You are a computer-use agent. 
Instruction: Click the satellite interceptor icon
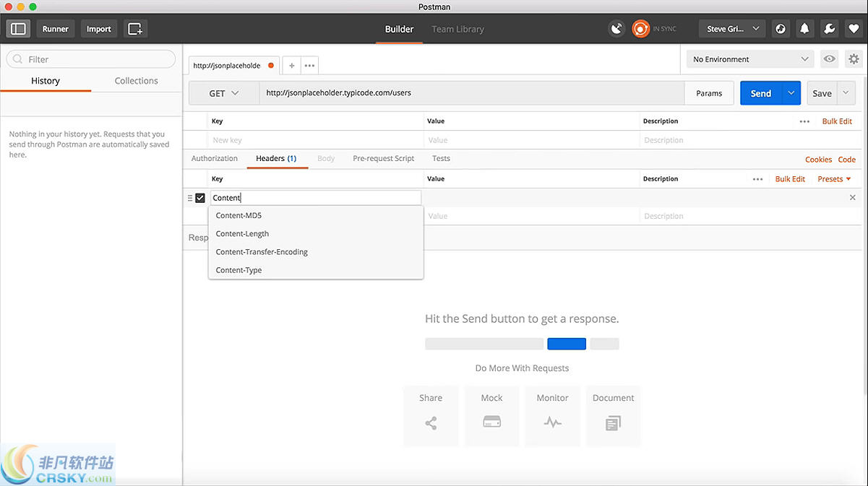616,29
